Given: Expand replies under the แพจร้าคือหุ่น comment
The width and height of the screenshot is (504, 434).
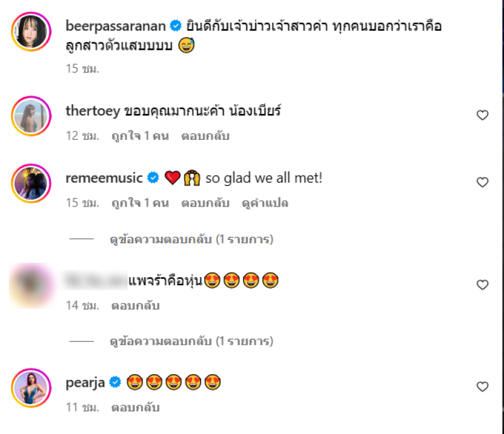Looking at the screenshot, I should [192, 341].
